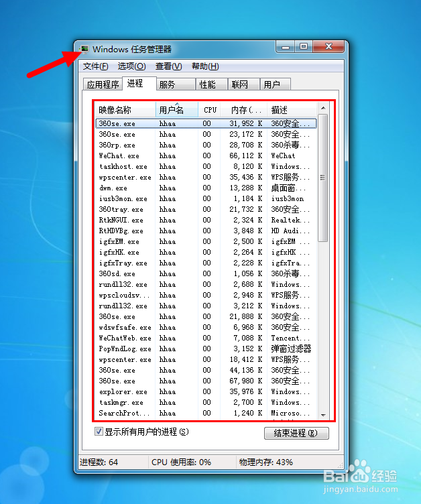Click the scrollbar down arrow
Viewport: 421px width, 504px height.
coord(323,415)
